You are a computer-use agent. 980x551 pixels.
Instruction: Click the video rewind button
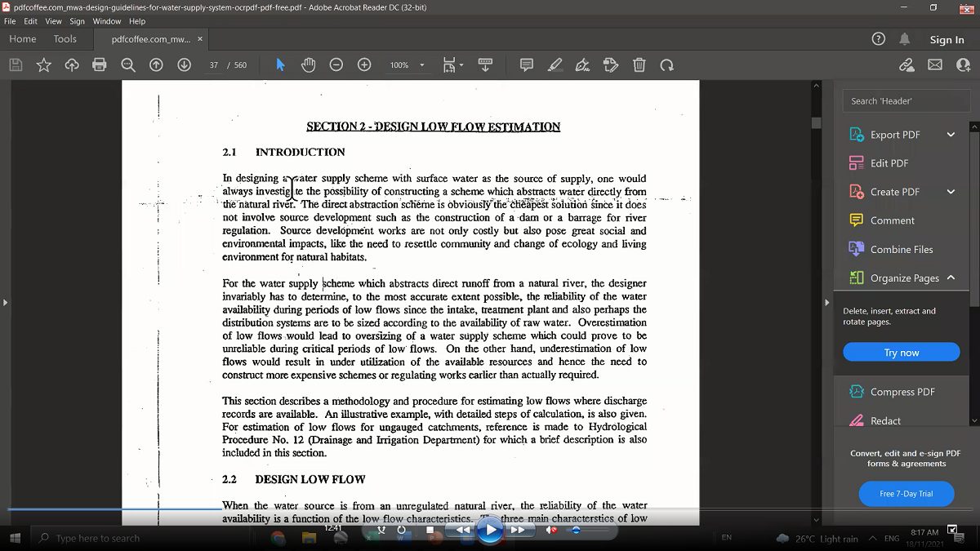(462, 530)
